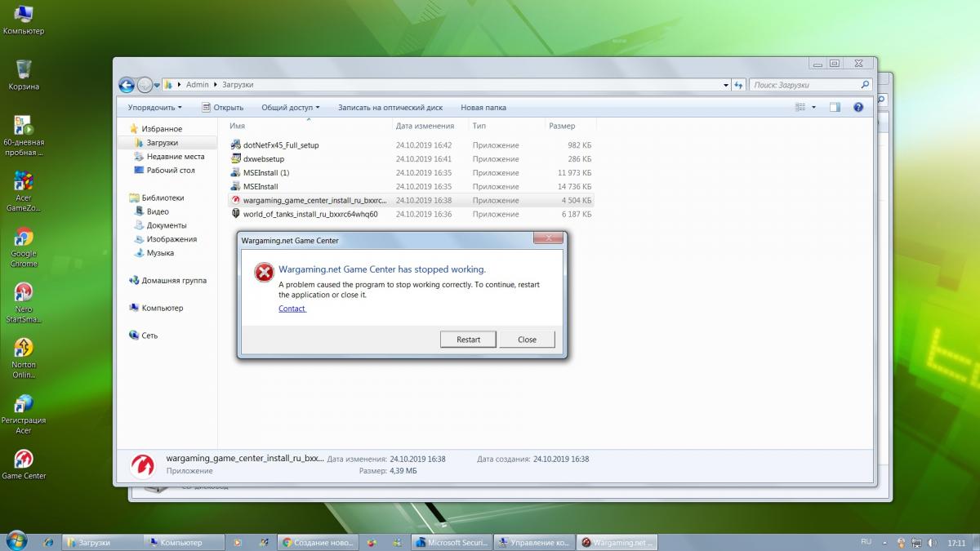Click the Contact link in dialog
This screenshot has width=980, height=551.
[292, 309]
